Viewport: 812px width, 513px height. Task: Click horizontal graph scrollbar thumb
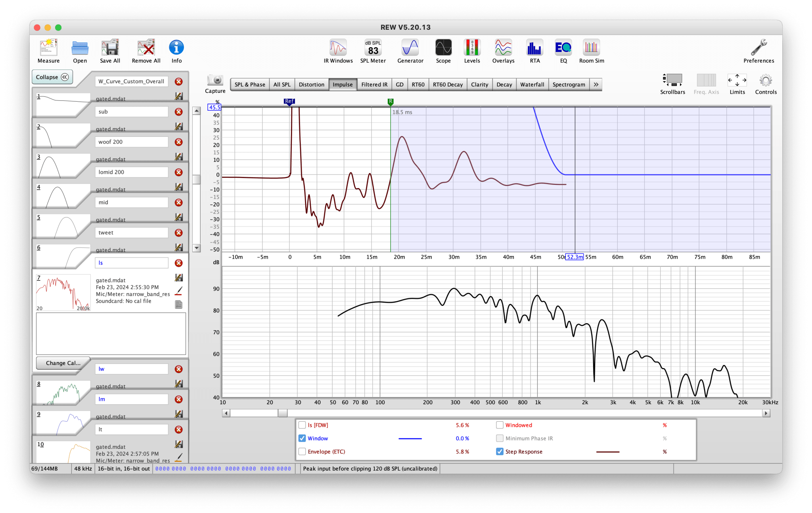pos(282,413)
